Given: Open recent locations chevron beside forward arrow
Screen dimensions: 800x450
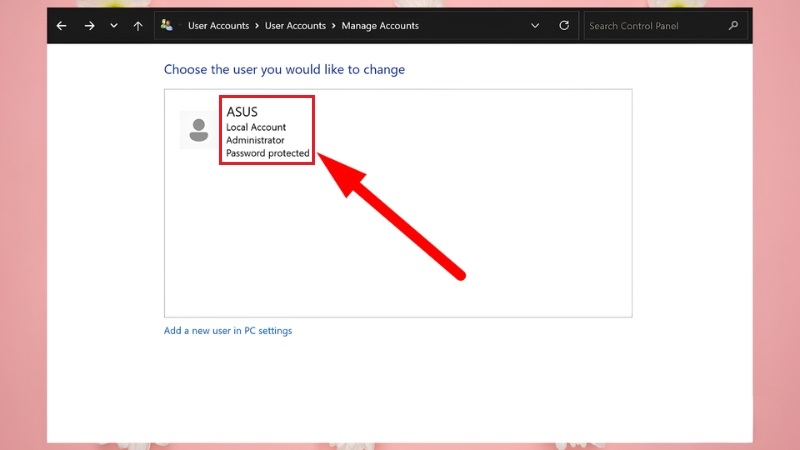Looking at the screenshot, I should point(114,26).
